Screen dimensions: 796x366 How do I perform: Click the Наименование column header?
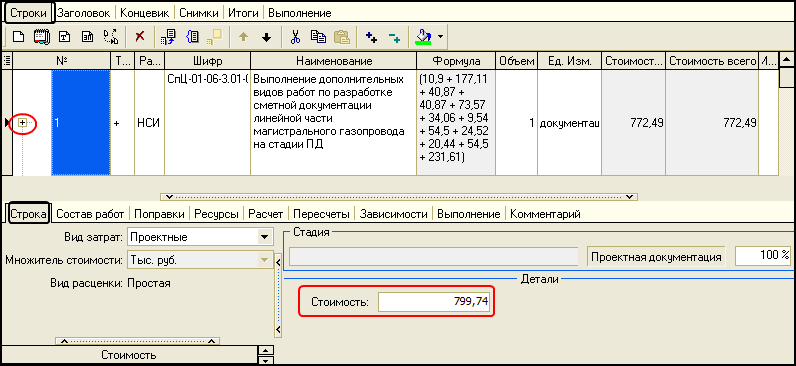[334, 61]
